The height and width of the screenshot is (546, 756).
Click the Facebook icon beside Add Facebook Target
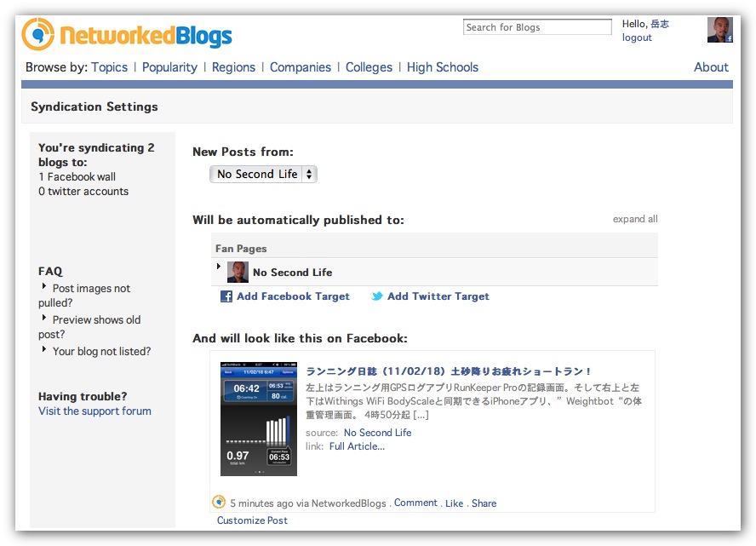(x=226, y=296)
